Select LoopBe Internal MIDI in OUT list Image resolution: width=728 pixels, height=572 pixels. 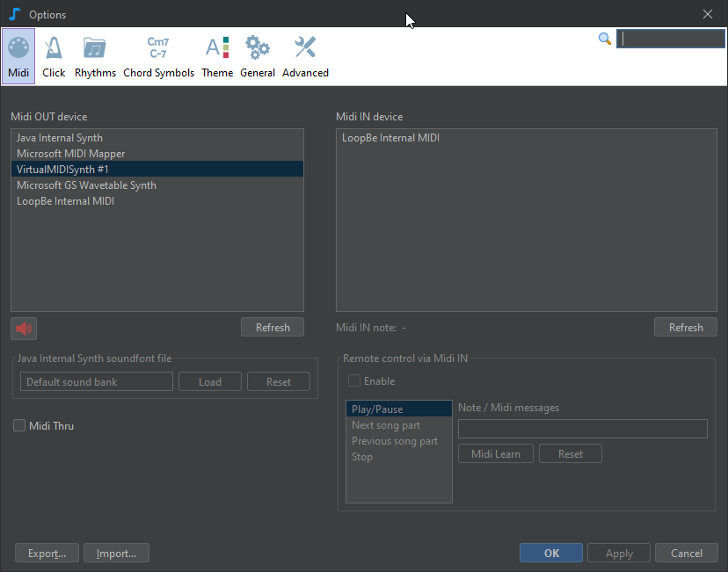[x=157, y=201]
